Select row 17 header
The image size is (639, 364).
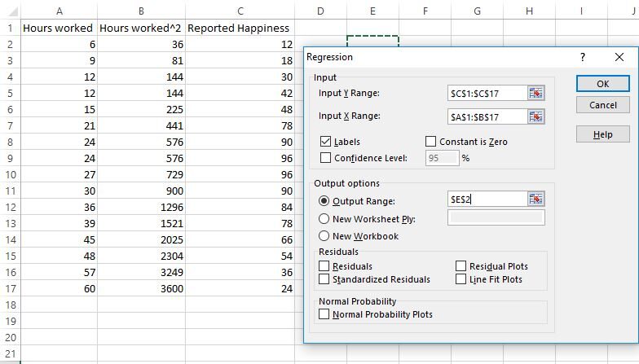[x=10, y=288]
